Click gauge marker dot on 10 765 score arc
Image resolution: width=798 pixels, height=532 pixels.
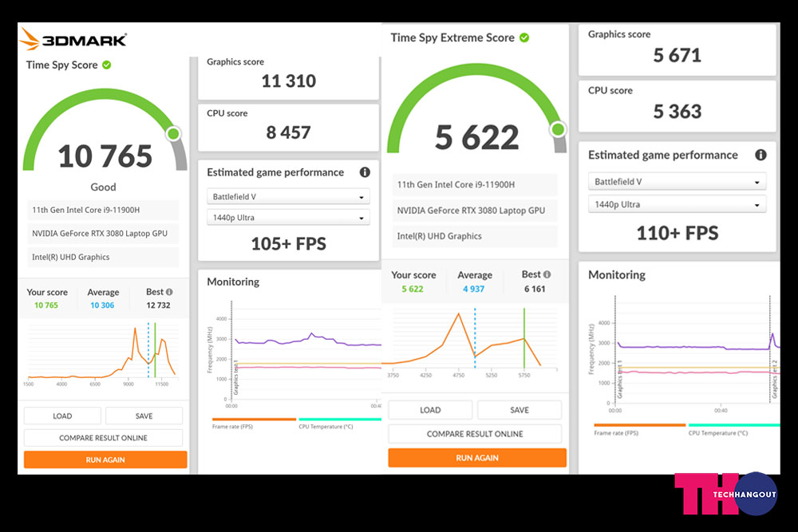[173, 134]
